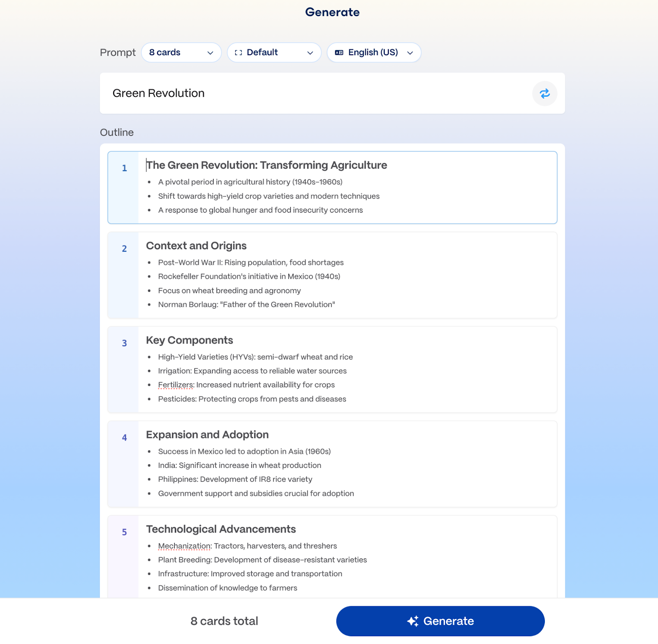Click the 'Expansion and Adoption' card title
The height and width of the screenshot is (644, 658).
207,435
